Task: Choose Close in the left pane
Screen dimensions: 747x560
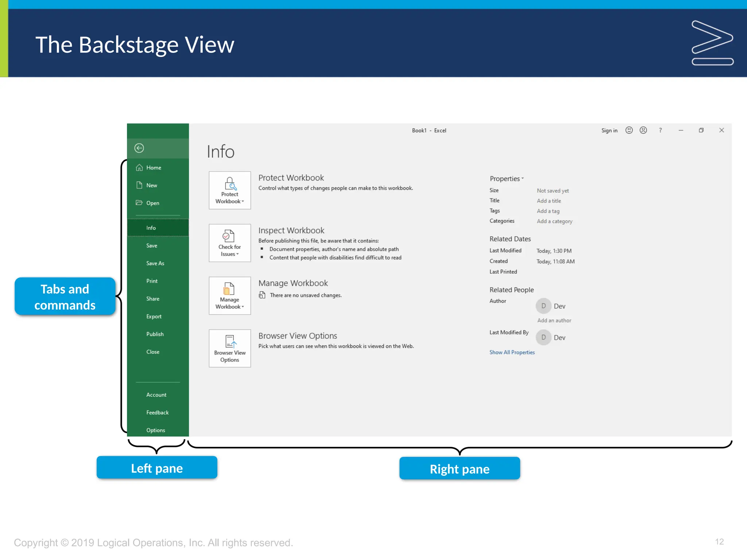Action: [158, 352]
